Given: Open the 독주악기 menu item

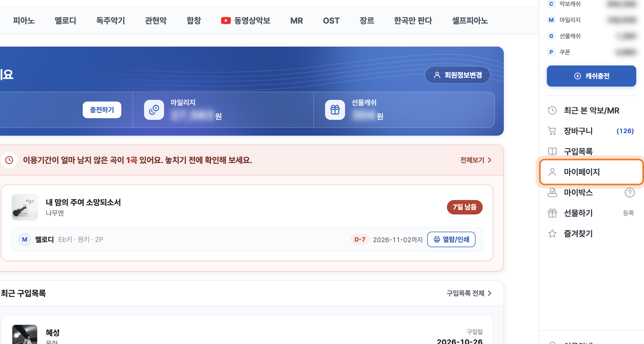Looking at the screenshot, I should click(x=110, y=21).
